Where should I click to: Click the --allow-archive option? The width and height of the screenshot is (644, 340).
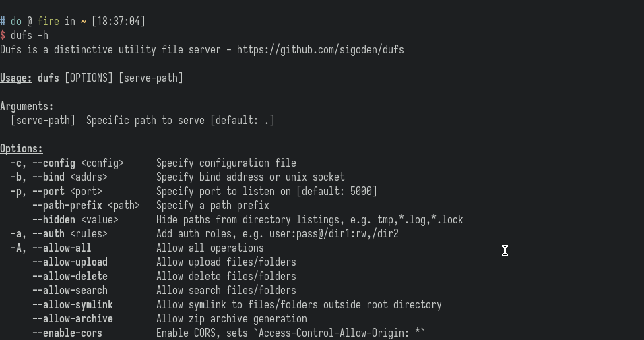(73, 319)
